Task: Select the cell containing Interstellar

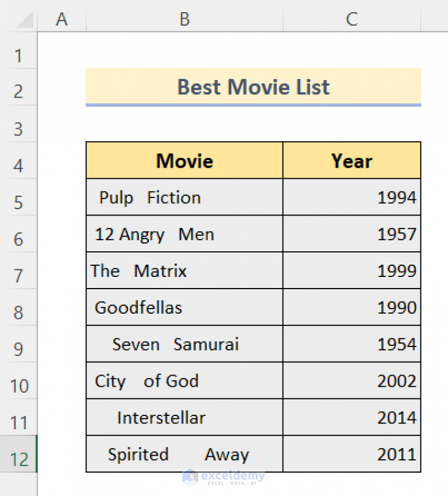Action: click(184, 417)
